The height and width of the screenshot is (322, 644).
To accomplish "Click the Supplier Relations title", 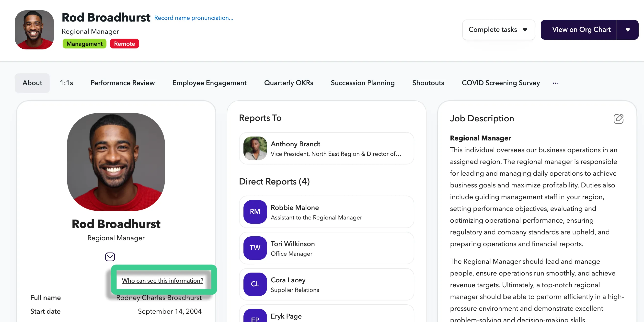I will [x=295, y=290].
